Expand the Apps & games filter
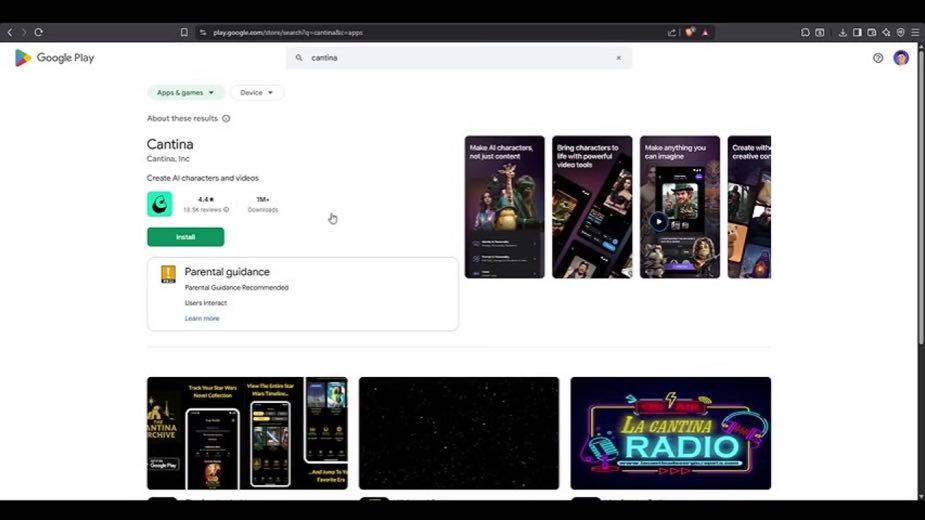925x520 pixels. [x=185, y=93]
